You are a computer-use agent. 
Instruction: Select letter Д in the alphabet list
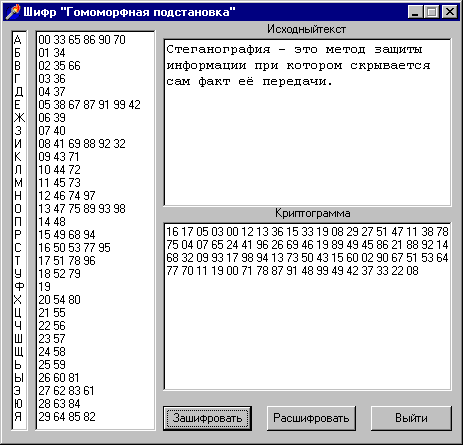point(18,92)
